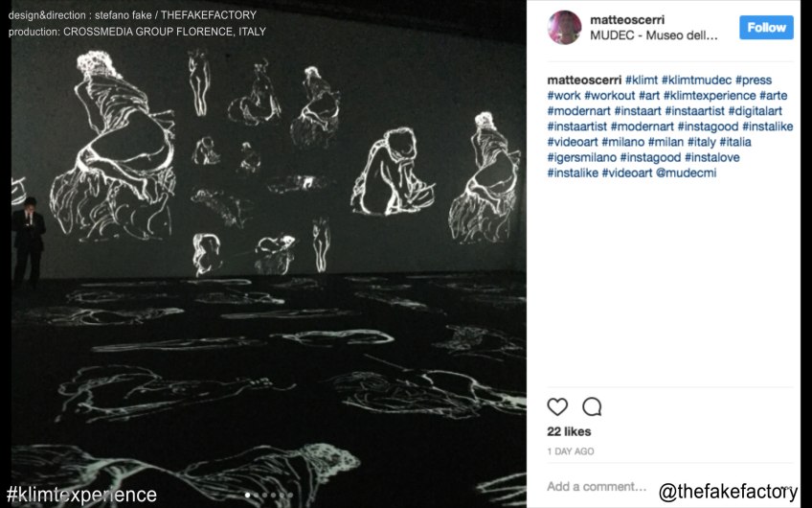This screenshot has height=508, width=812.
Task: Open the @mudecmi mention
Action: pyautogui.click(x=687, y=173)
